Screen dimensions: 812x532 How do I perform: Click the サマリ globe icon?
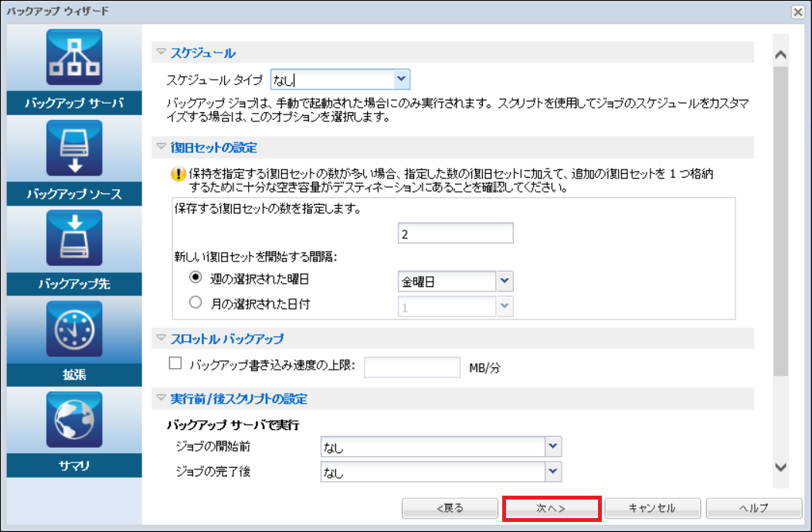click(x=74, y=419)
